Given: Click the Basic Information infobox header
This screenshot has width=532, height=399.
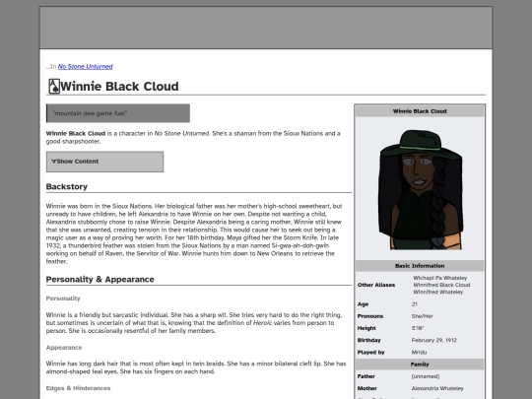Looking at the screenshot, I should tap(420, 266).
